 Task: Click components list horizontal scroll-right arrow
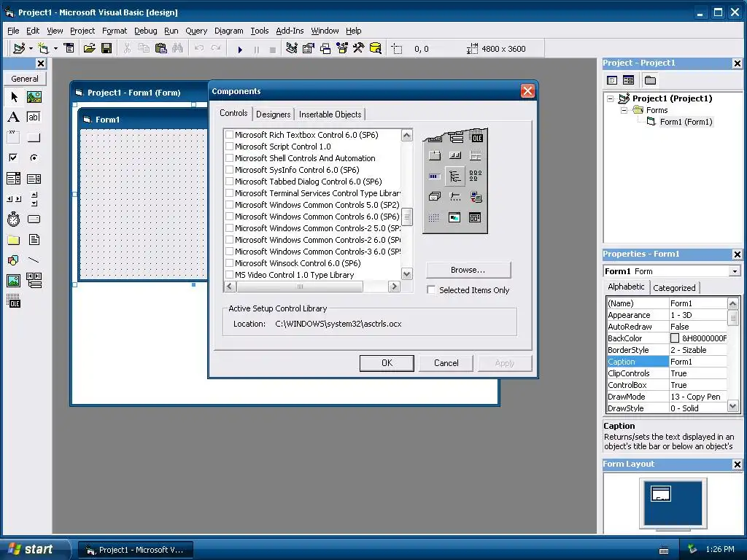[394, 286]
